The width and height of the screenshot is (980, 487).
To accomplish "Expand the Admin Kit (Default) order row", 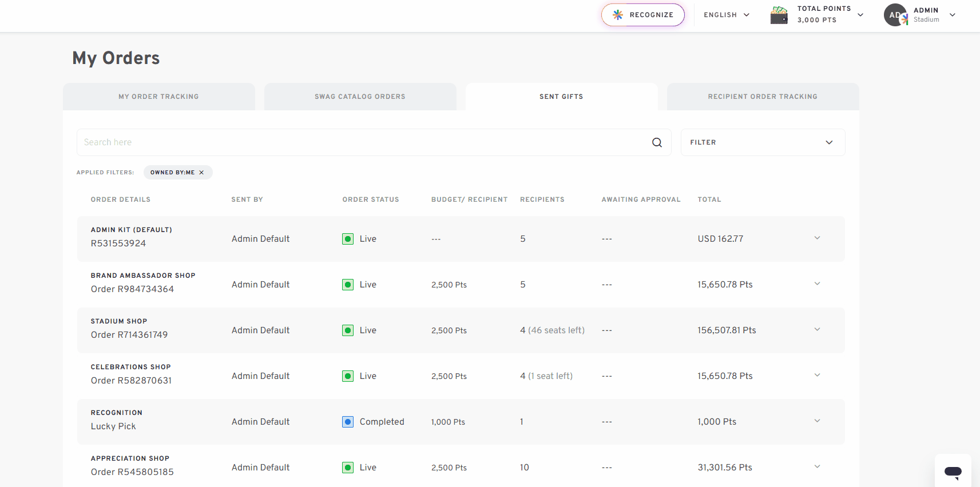I will [x=817, y=238].
